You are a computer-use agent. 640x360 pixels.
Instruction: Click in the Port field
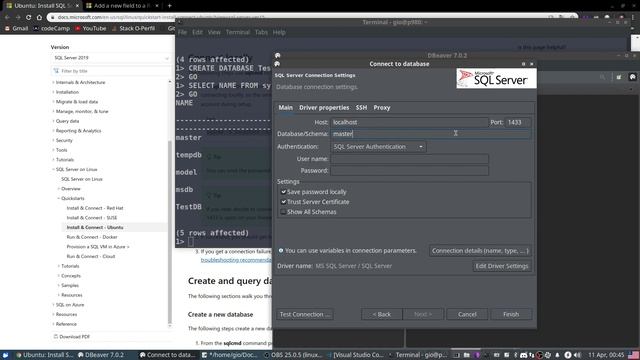coord(518,122)
